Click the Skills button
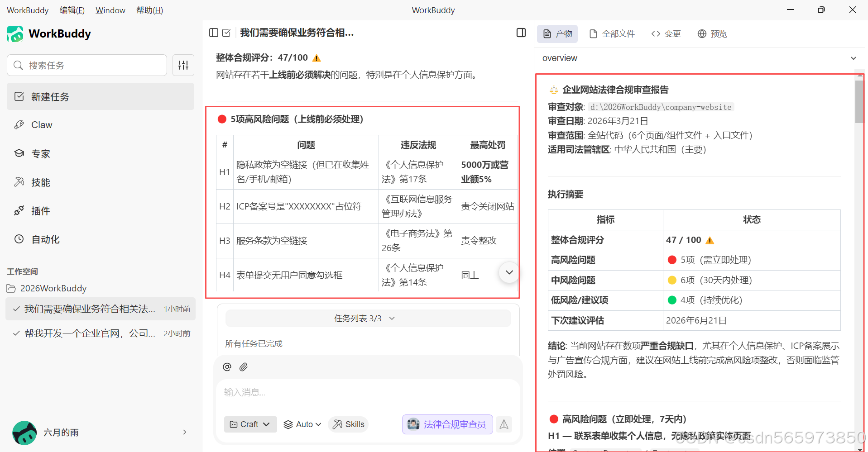This screenshot has height=452, width=868. (x=349, y=424)
